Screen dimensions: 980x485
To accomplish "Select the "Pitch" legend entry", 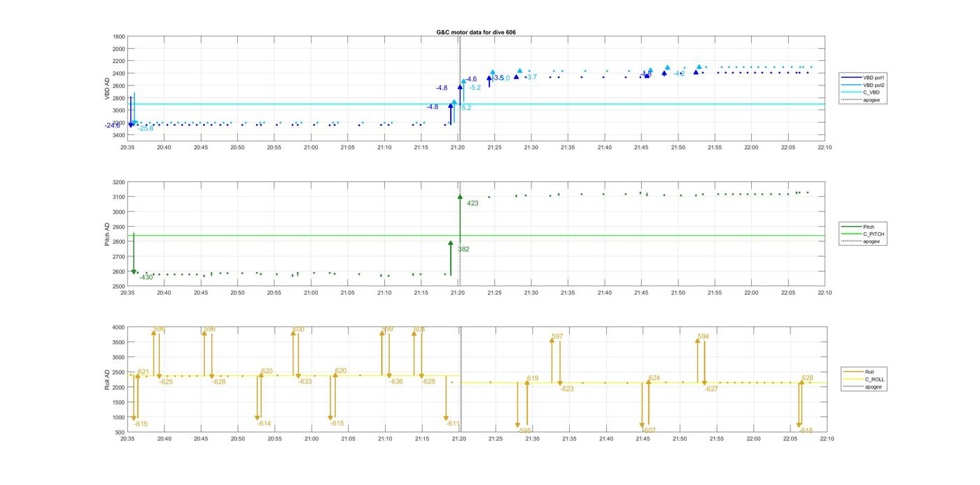I will (x=869, y=227).
